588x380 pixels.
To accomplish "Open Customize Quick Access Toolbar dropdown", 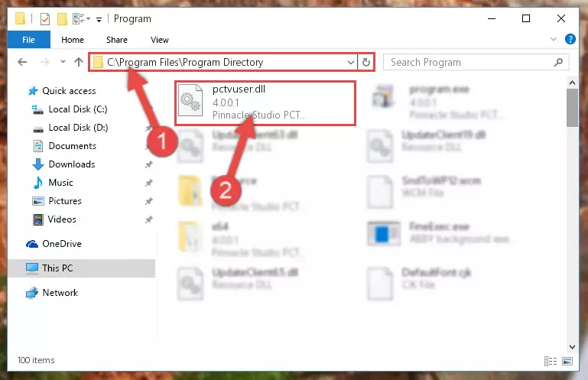I will [x=99, y=19].
